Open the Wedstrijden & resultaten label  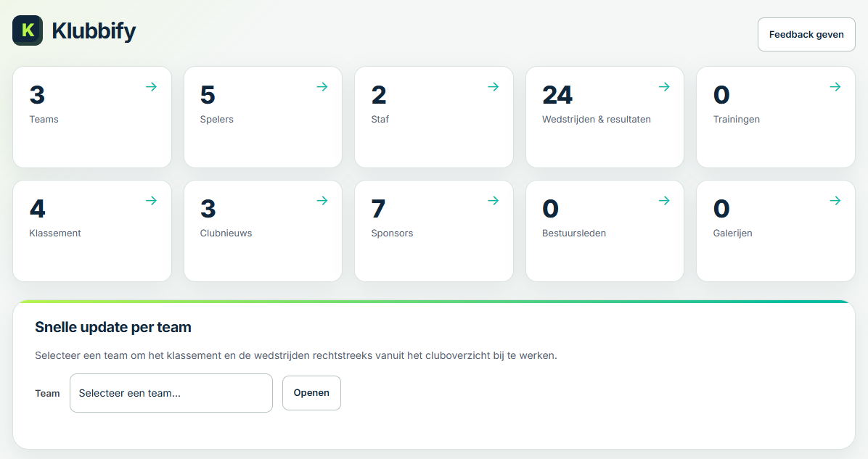pyautogui.click(x=596, y=120)
